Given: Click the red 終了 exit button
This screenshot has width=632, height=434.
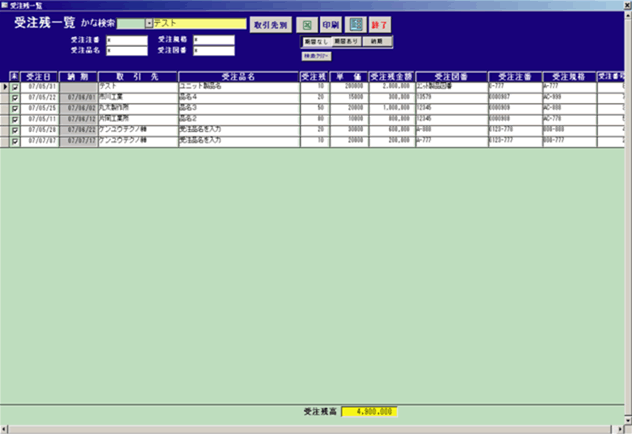Looking at the screenshot, I should pos(382,23).
